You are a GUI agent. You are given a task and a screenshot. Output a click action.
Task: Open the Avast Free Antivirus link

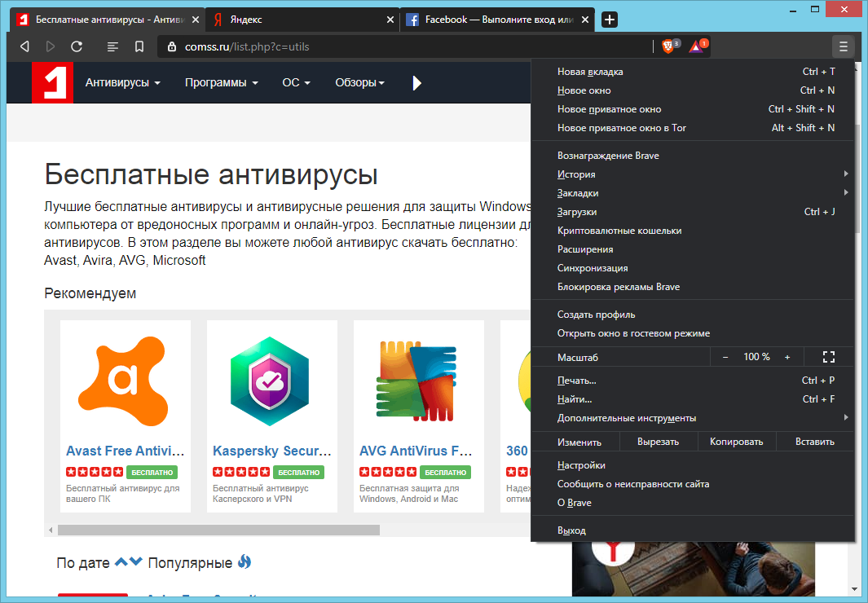[x=126, y=451]
